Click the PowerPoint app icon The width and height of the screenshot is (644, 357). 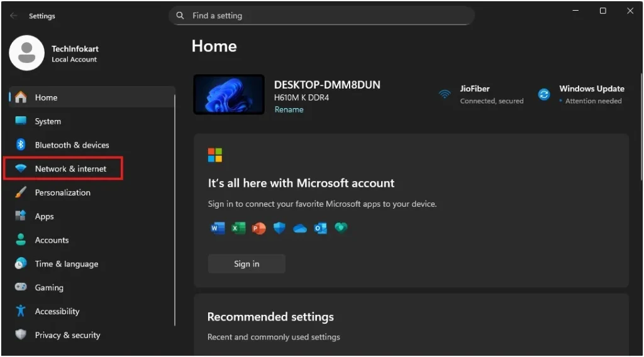[x=258, y=228]
